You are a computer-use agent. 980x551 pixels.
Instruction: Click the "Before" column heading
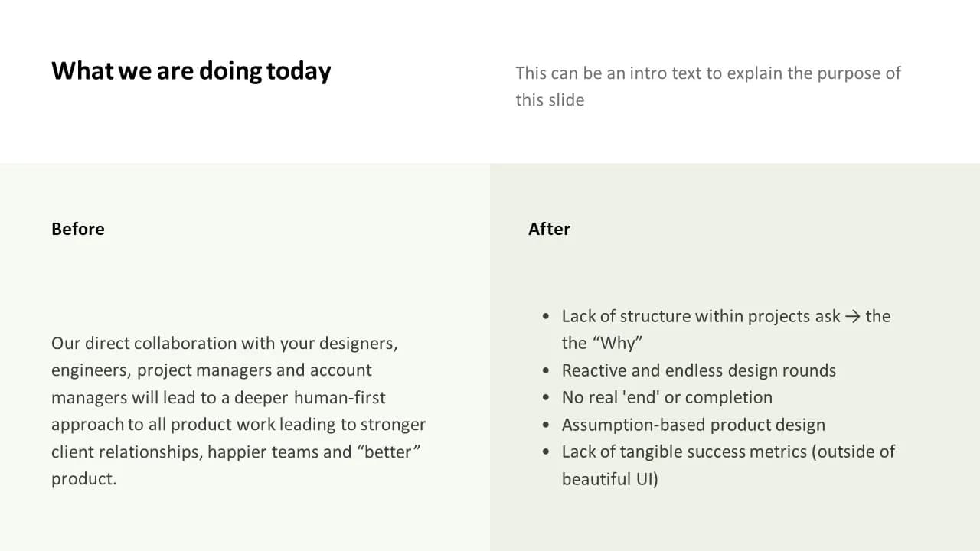(x=78, y=229)
